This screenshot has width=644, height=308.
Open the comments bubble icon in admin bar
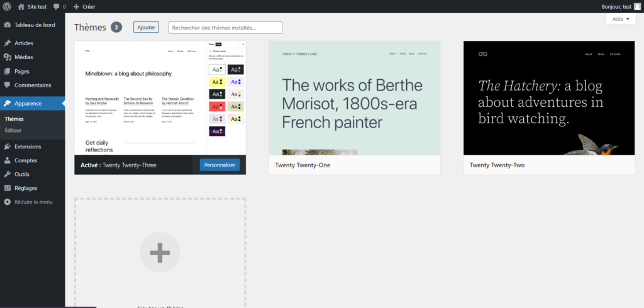[56, 7]
